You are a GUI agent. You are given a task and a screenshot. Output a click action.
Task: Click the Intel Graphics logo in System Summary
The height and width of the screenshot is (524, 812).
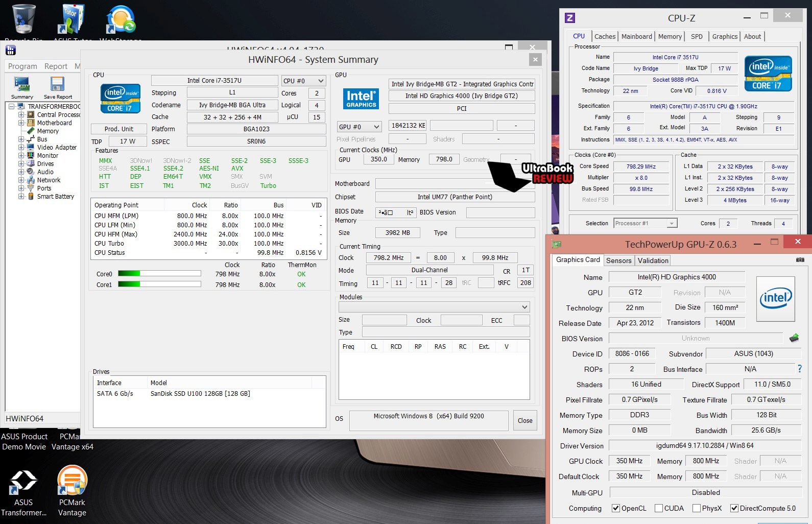(361, 99)
